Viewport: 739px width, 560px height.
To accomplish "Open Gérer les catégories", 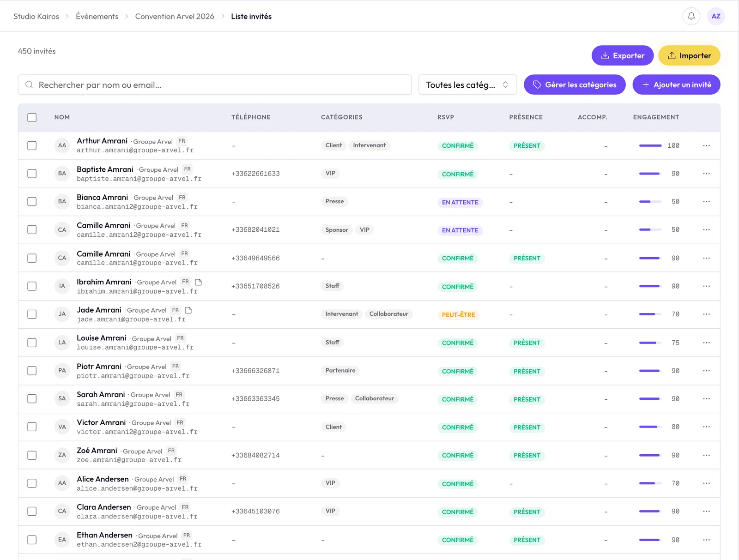I will click(x=575, y=85).
